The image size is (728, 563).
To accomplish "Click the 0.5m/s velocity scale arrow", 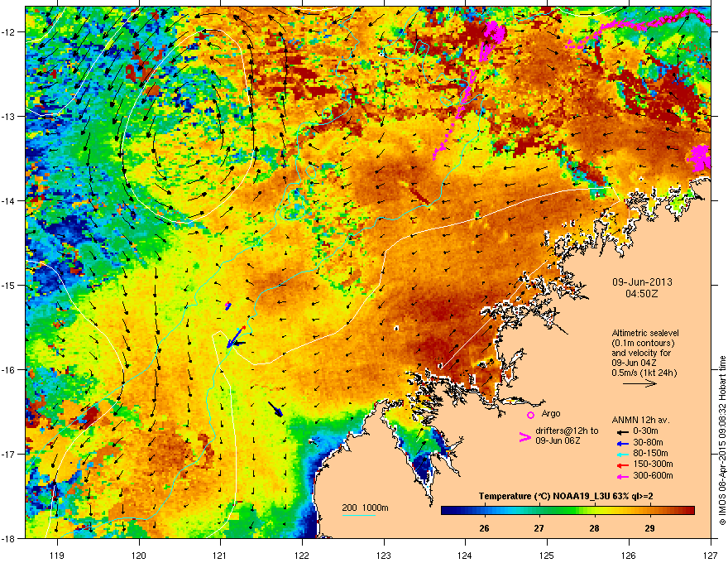I will [639, 383].
